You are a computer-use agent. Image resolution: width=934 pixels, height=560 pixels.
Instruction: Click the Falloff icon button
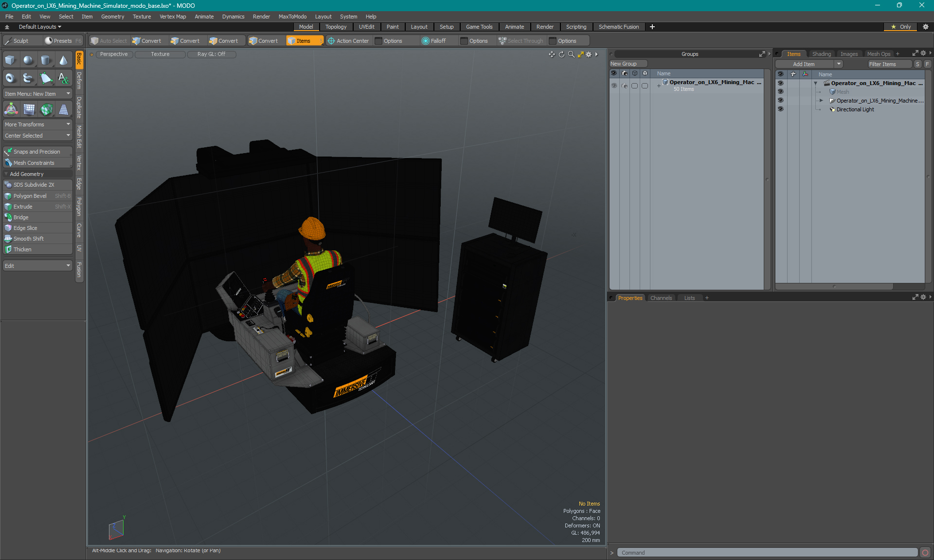point(434,41)
